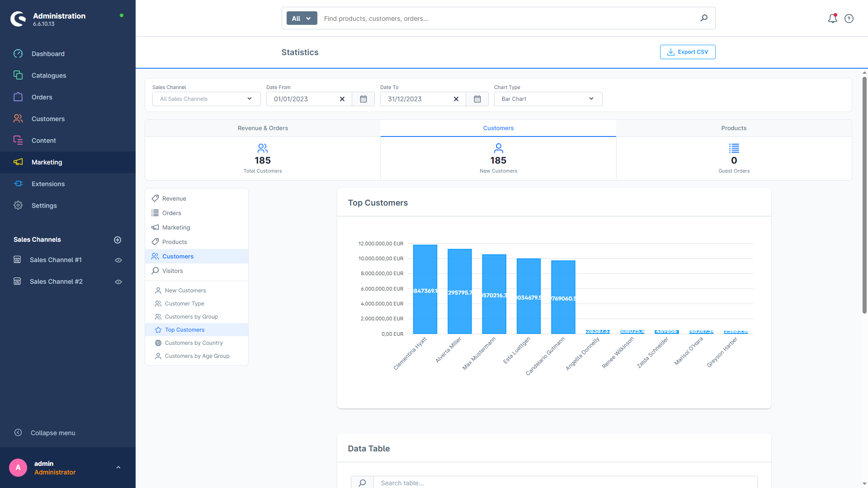
Task: Toggle visibility of Sales Channel #2
Action: [x=118, y=282]
